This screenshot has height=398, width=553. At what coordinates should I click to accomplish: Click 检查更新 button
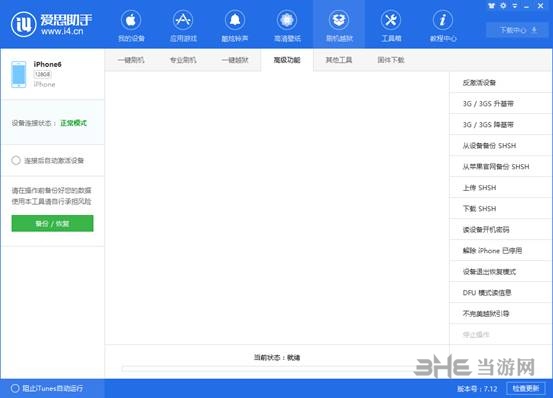pos(525,388)
